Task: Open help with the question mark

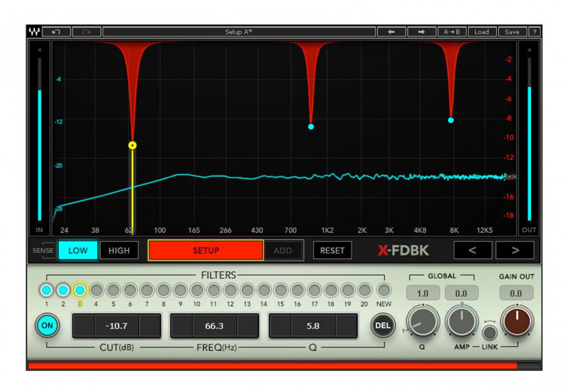Action: tap(534, 32)
